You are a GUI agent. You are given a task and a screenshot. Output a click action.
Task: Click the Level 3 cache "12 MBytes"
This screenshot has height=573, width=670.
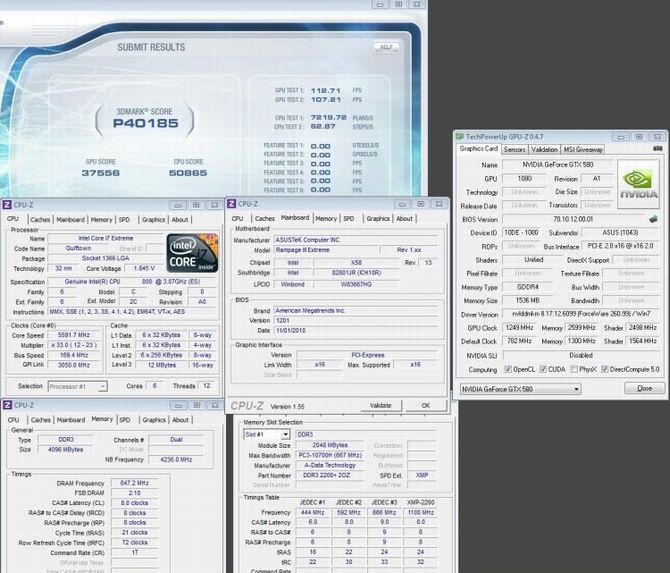click(162, 365)
